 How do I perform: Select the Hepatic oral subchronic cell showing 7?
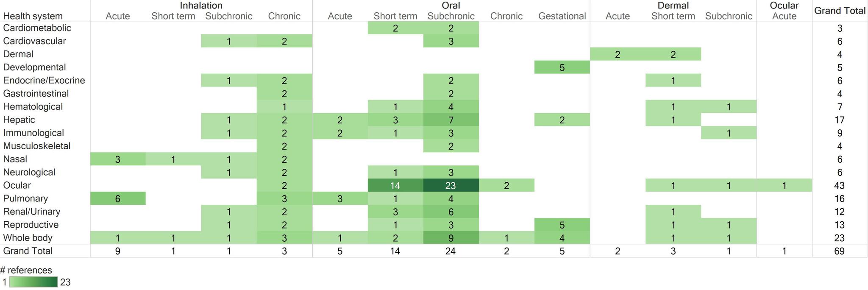(x=451, y=120)
